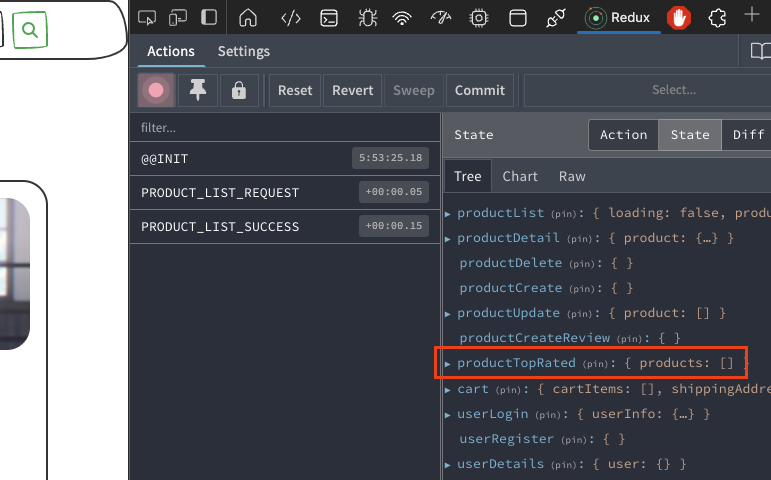Open the Welcome home icon panel

pos(248,18)
